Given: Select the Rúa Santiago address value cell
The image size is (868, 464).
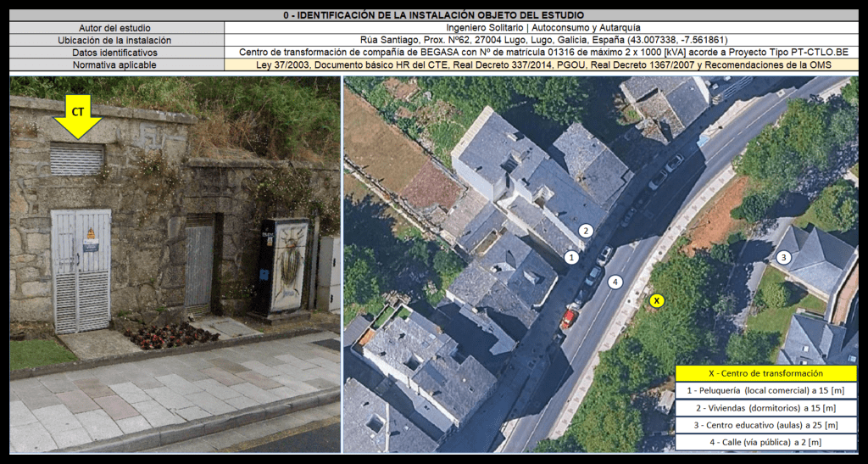Looking at the screenshot, I should tap(542, 40).
